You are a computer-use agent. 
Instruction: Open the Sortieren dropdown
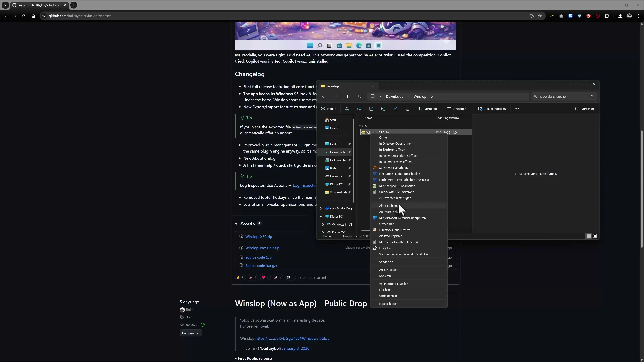pyautogui.click(x=430, y=109)
